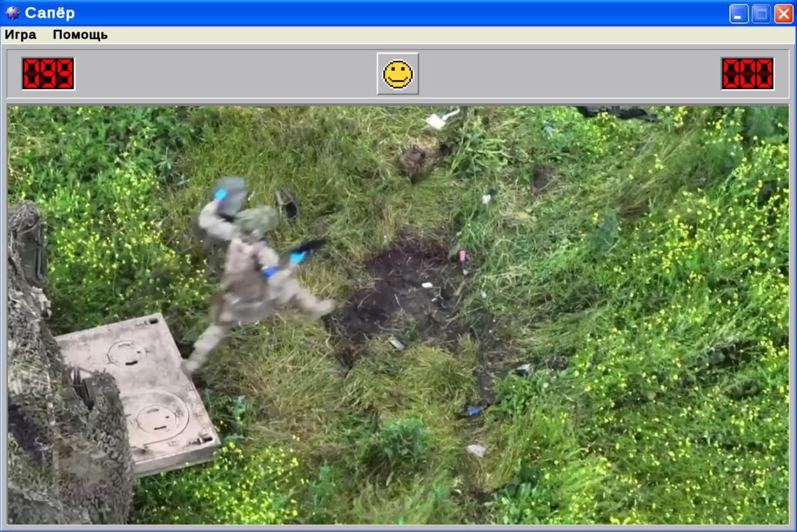
Task: Open the Помощь menu
Action: (x=80, y=35)
